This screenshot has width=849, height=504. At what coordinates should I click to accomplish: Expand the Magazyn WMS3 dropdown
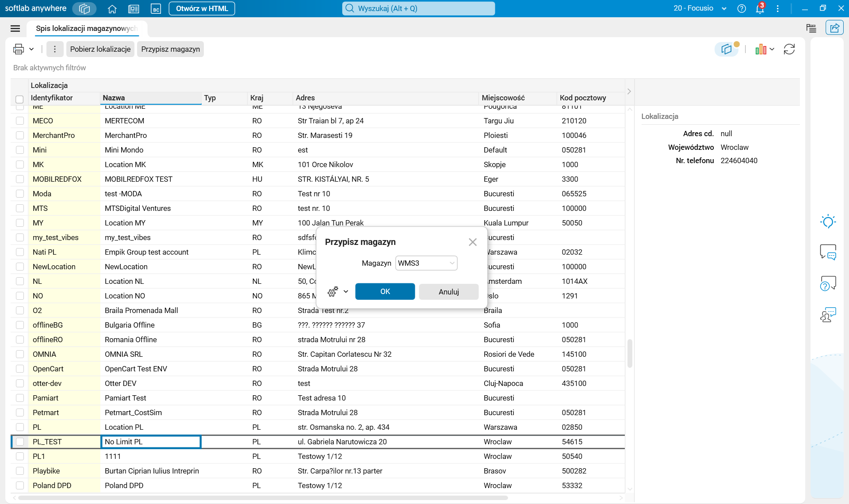click(x=452, y=263)
